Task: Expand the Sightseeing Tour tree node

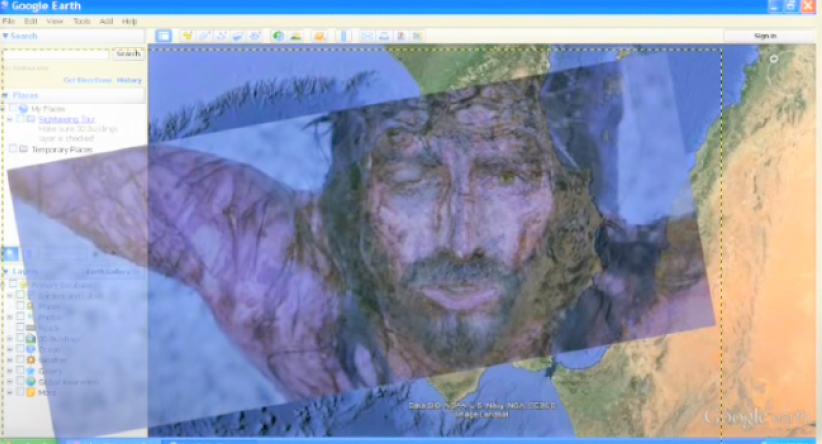Action: point(10,119)
